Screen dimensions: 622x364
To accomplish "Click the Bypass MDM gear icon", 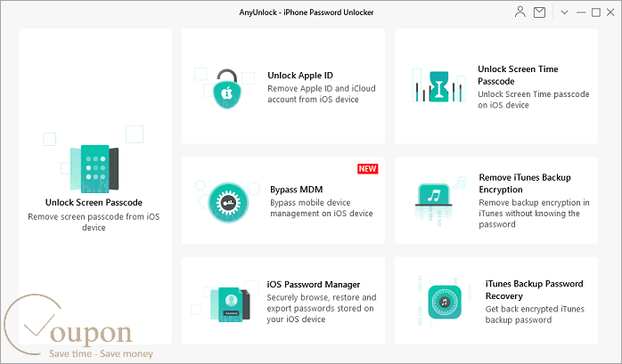I will [x=228, y=203].
